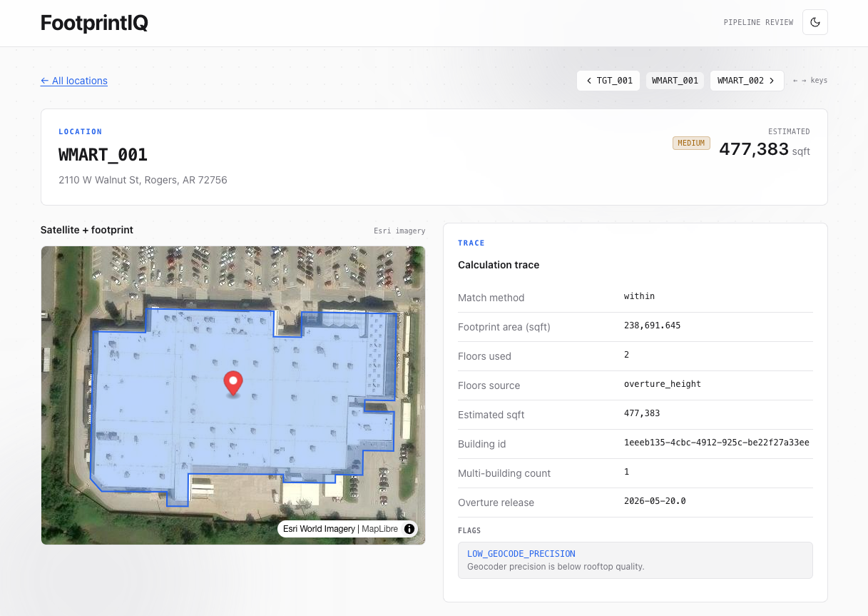This screenshot has height=616, width=868.
Task: Click Match method value 'within'
Action: [x=639, y=296]
